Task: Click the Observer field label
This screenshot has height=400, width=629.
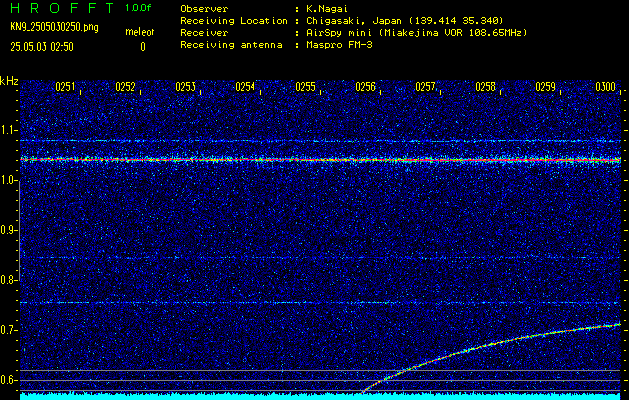Action: tap(204, 9)
